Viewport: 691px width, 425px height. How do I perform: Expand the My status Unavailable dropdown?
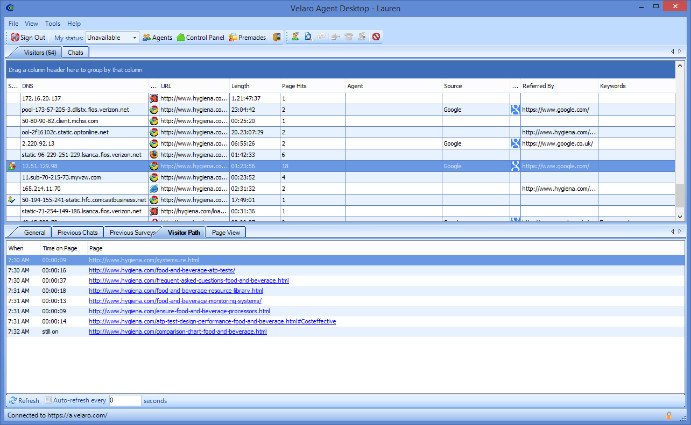click(x=134, y=38)
